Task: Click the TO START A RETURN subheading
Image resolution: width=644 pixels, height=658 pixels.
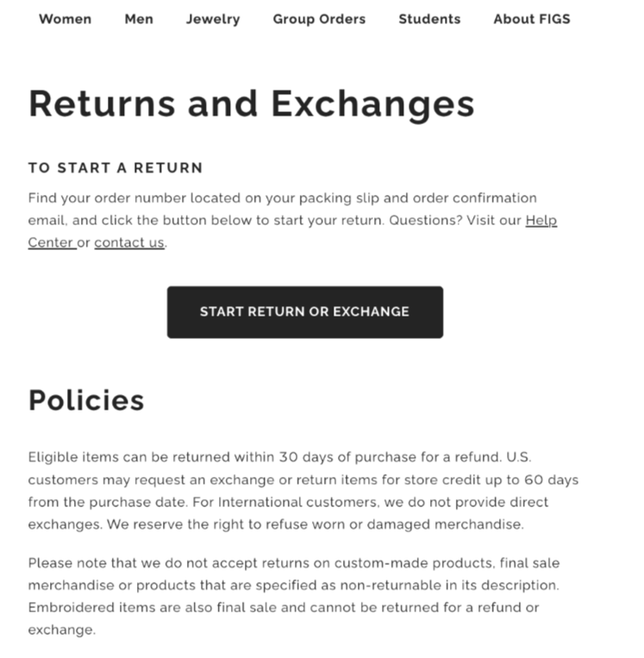Action: point(116,168)
